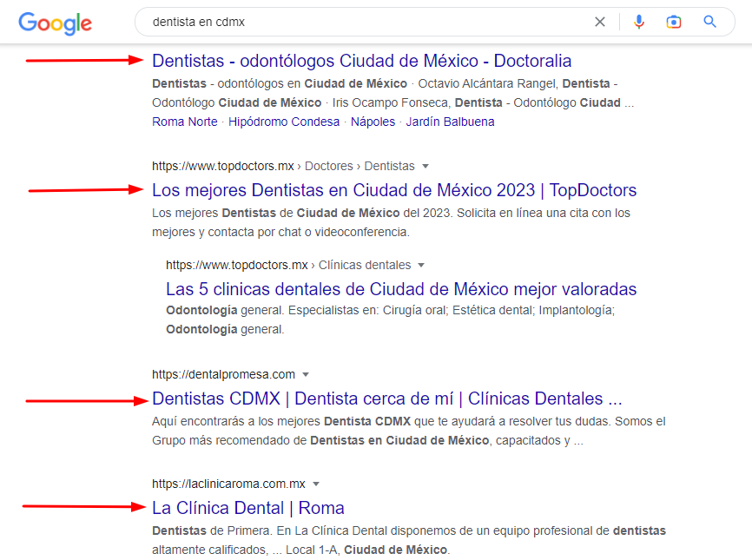This screenshot has height=560, width=752.
Task: Click the https://laclinicaroma.com.mx URL text
Action: 228,484
